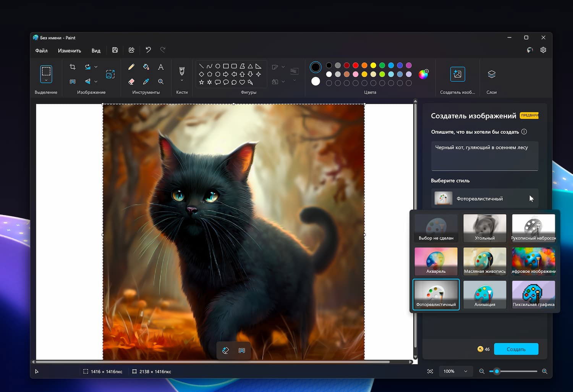Pick the red color swatch

[355, 65]
